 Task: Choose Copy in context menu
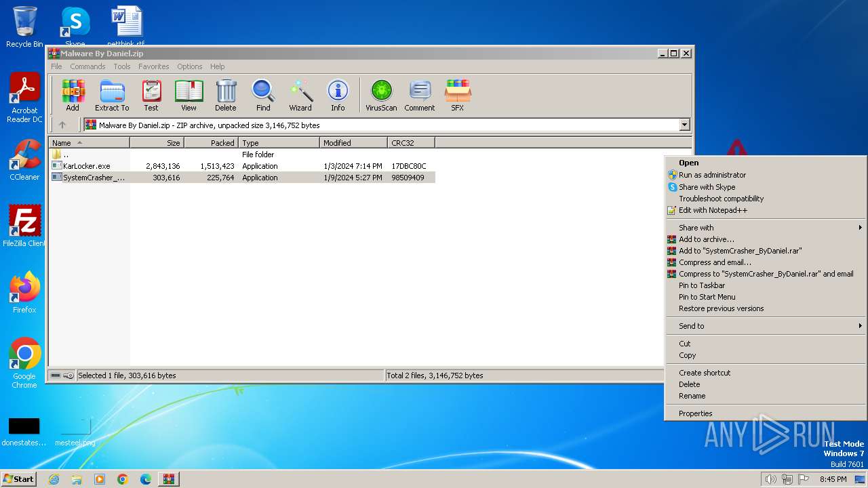[x=766, y=355]
